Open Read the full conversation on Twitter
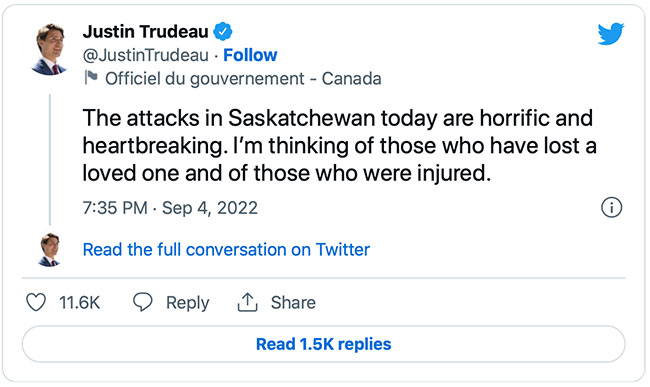The height and width of the screenshot is (387, 650). coord(226,249)
